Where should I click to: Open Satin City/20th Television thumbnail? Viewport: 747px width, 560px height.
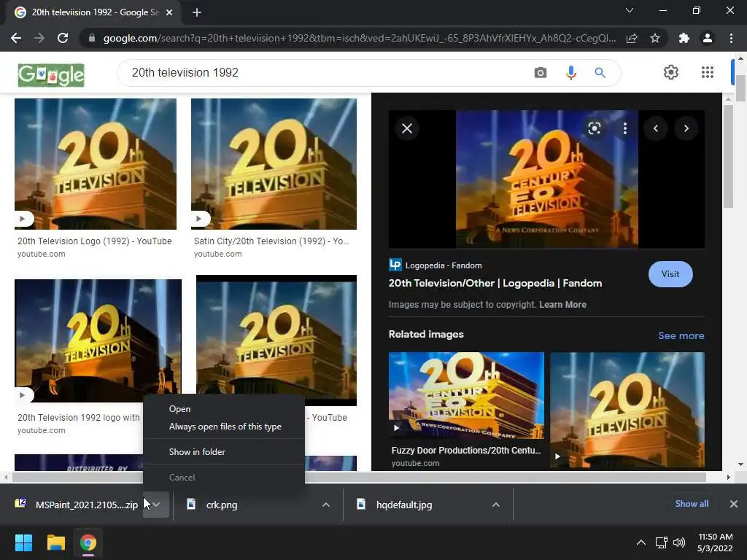[274, 164]
